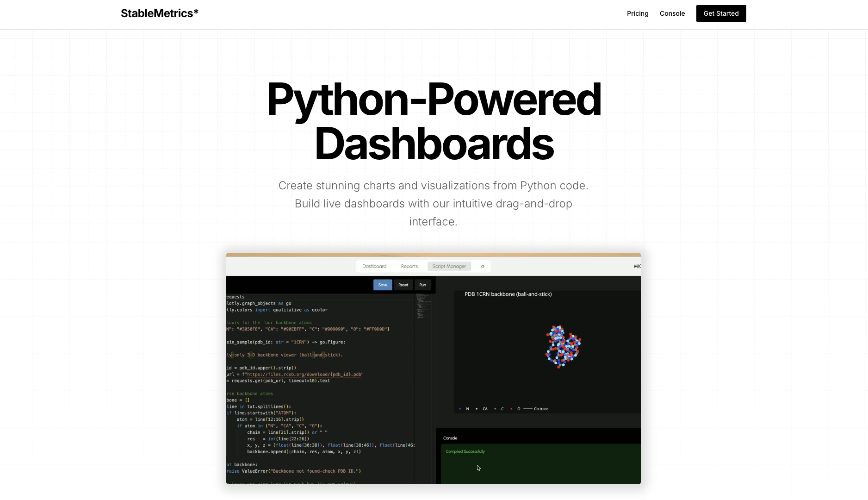Toggle the N atom legend entry
868x500 pixels.
coord(464,409)
